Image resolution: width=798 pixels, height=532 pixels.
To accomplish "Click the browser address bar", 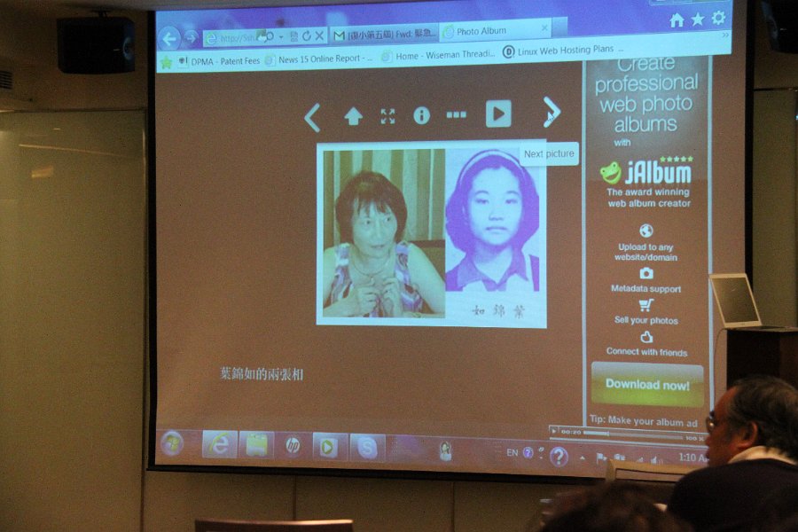I will (x=238, y=38).
